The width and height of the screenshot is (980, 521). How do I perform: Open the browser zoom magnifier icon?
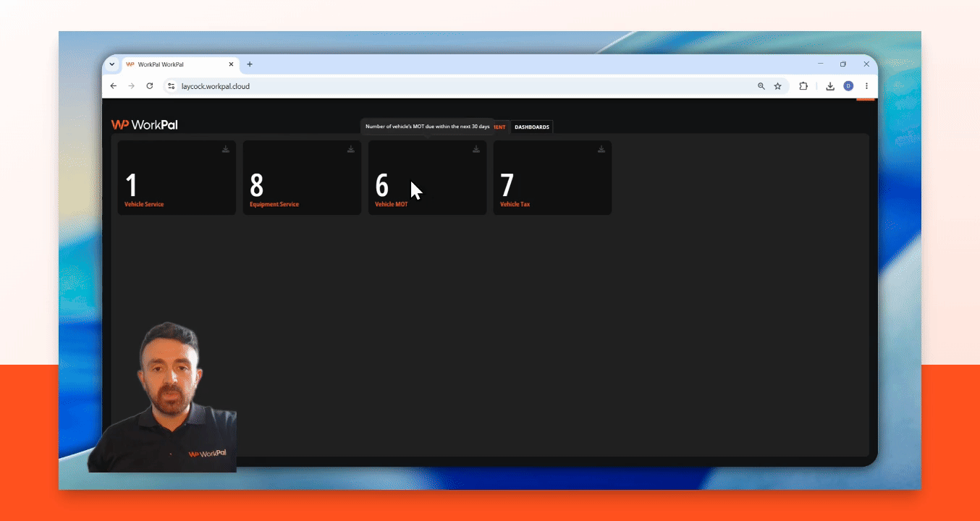pos(761,86)
